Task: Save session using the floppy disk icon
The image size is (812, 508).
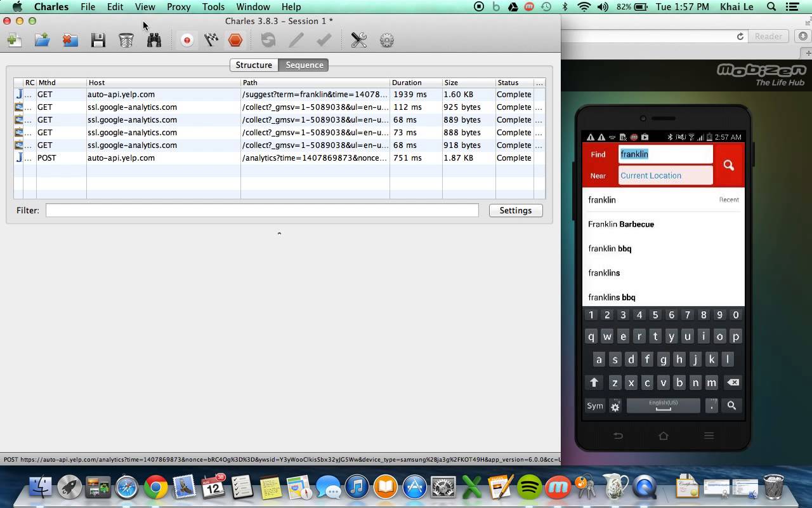Action: 98,40
